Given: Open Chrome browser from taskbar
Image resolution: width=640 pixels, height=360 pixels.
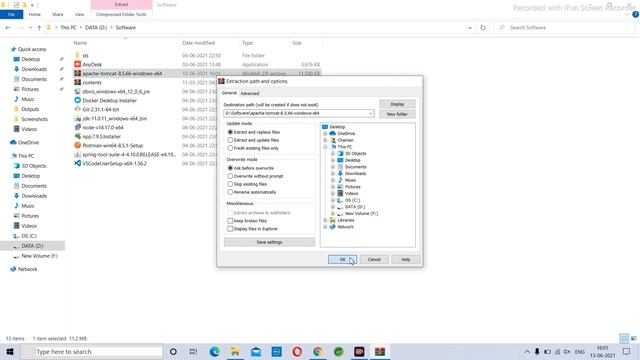Looking at the screenshot, I should tap(318, 352).
